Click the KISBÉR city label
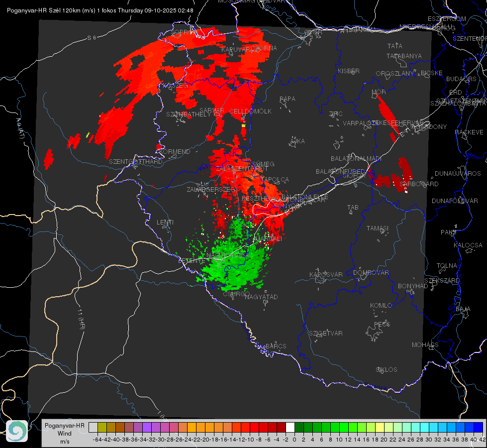 (349, 71)
